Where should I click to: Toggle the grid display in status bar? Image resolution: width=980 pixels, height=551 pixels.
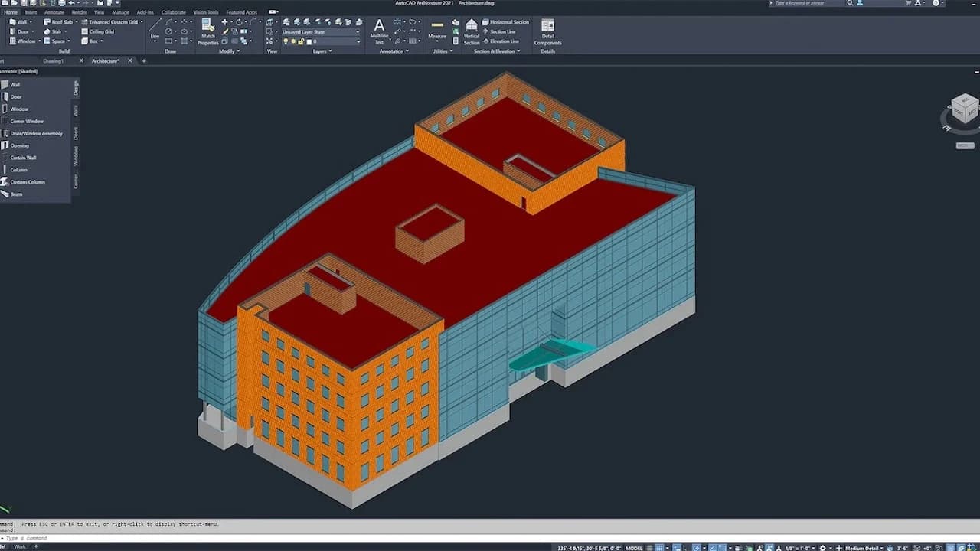(x=650, y=548)
